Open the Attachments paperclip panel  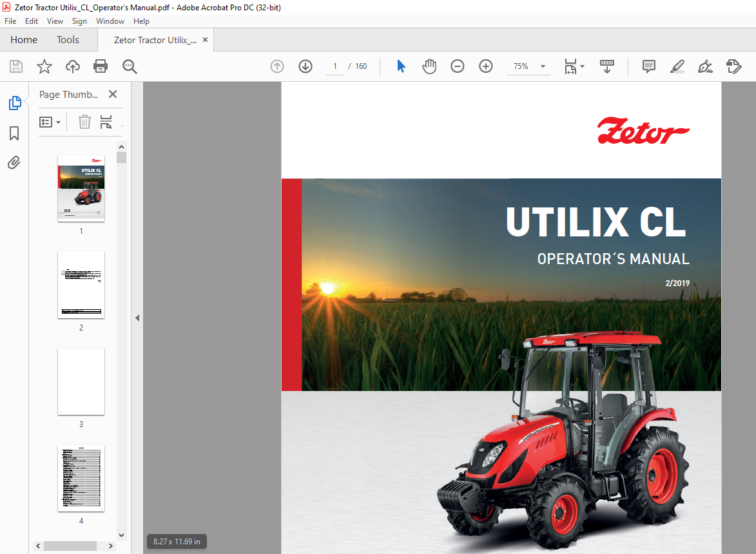point(14,163)
